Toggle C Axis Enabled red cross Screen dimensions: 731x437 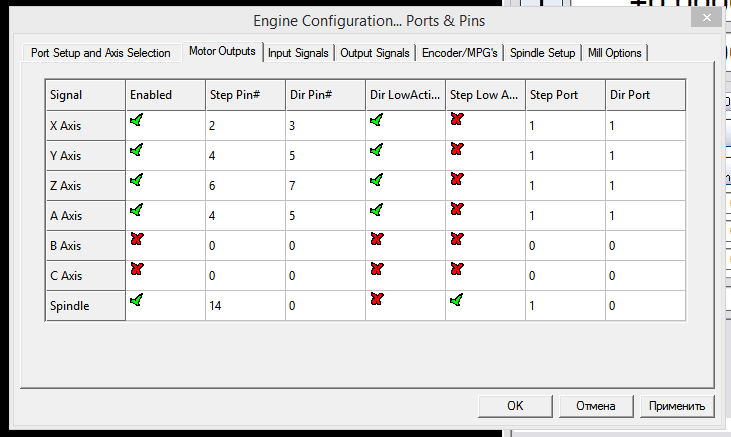[136, 270]
